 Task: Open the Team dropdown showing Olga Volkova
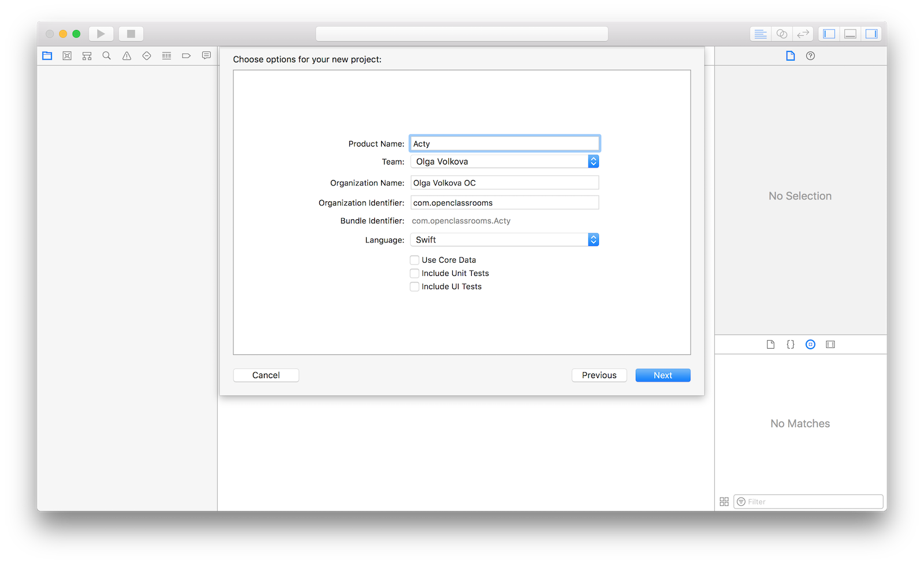tap(505, 162)
